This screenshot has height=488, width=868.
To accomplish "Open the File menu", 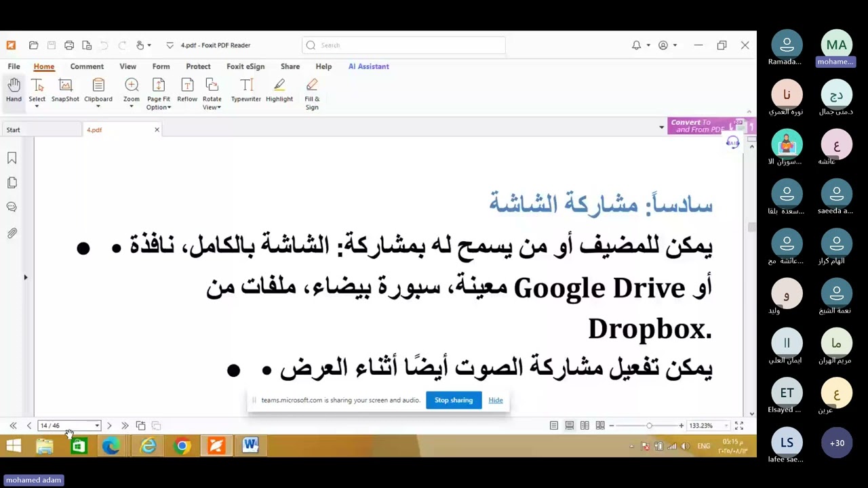I will tap(14, 66).
